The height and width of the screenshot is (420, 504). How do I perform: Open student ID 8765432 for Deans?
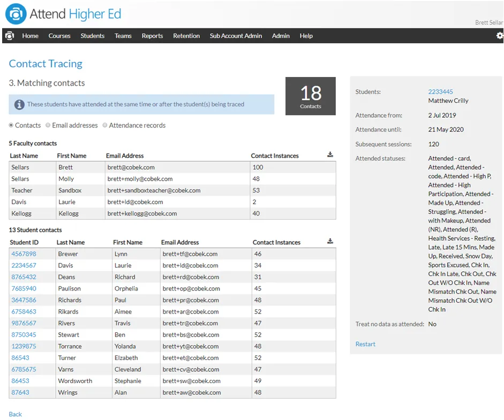click(24, 277)
